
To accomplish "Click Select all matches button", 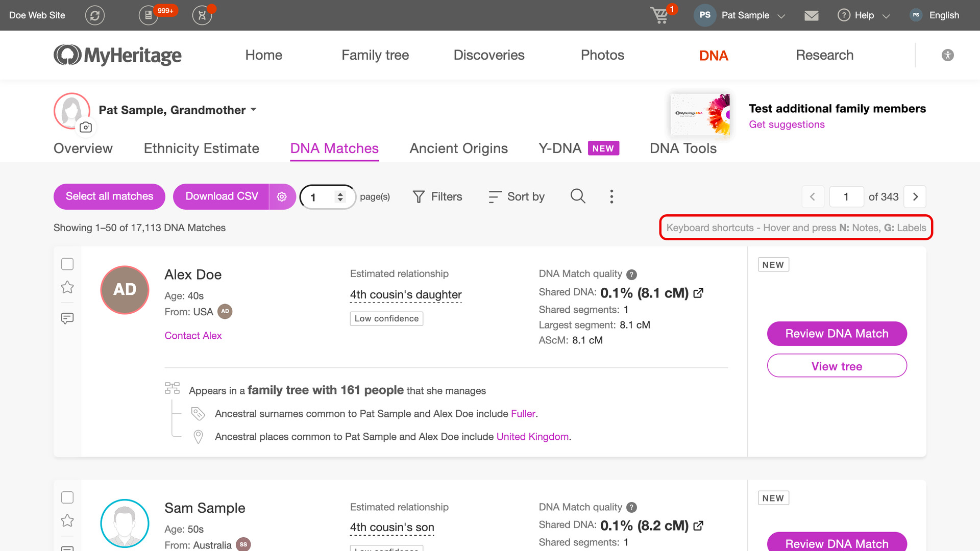I will pyautogui.click(x=109, y=196).
